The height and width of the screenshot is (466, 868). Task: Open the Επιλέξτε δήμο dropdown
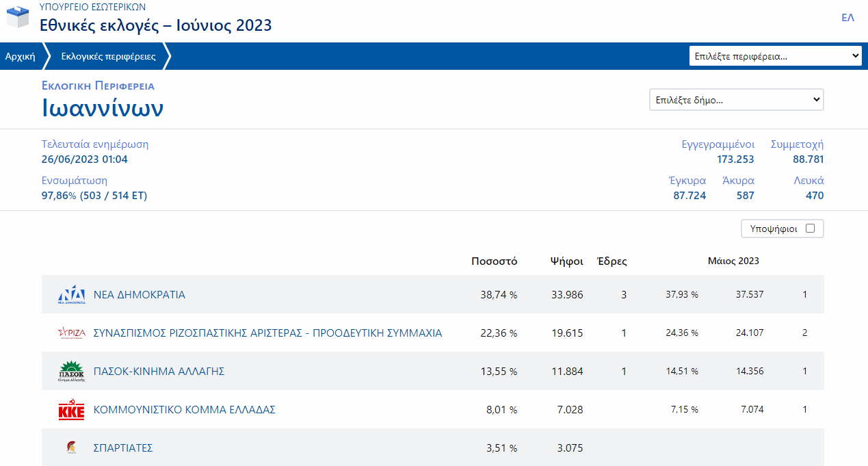coord(736,100)
